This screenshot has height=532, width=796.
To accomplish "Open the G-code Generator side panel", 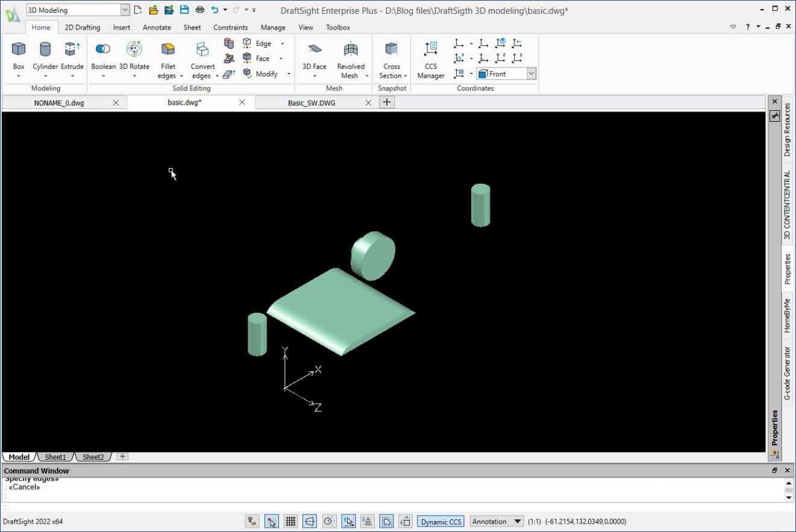I will pyautogui.click(x=787, y=373).
